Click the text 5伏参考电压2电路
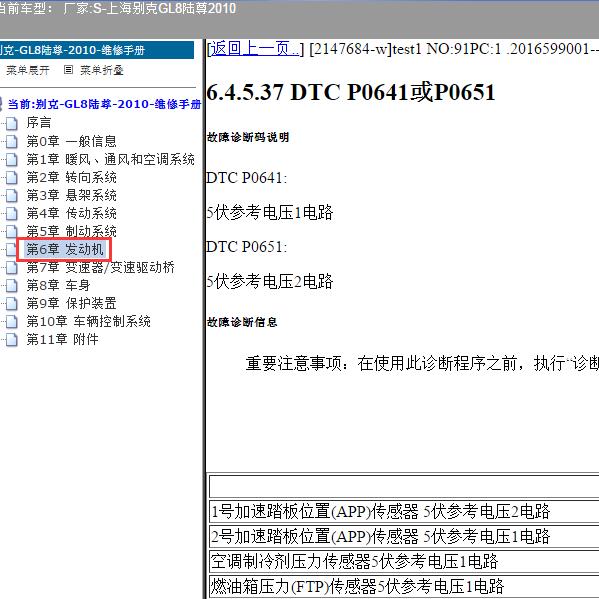 pyautogui.click(x=270, y=282)
